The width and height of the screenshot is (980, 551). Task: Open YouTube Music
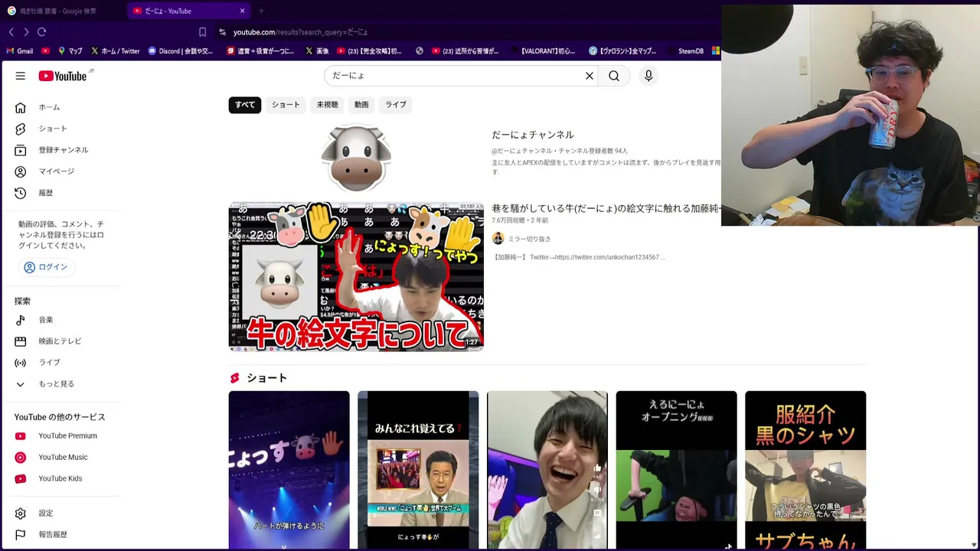61,458
